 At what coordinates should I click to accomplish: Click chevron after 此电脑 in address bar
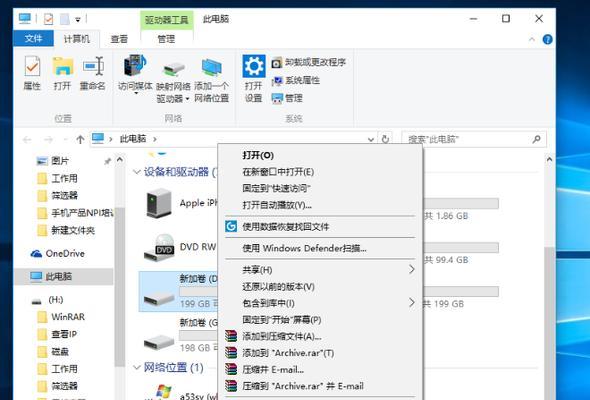pos(155,139)
